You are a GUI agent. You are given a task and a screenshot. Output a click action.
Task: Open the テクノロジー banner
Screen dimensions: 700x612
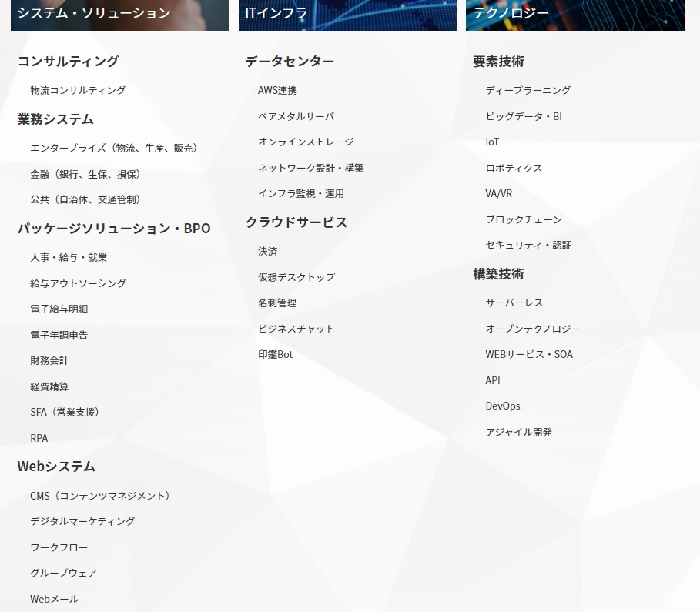(575, 15)
